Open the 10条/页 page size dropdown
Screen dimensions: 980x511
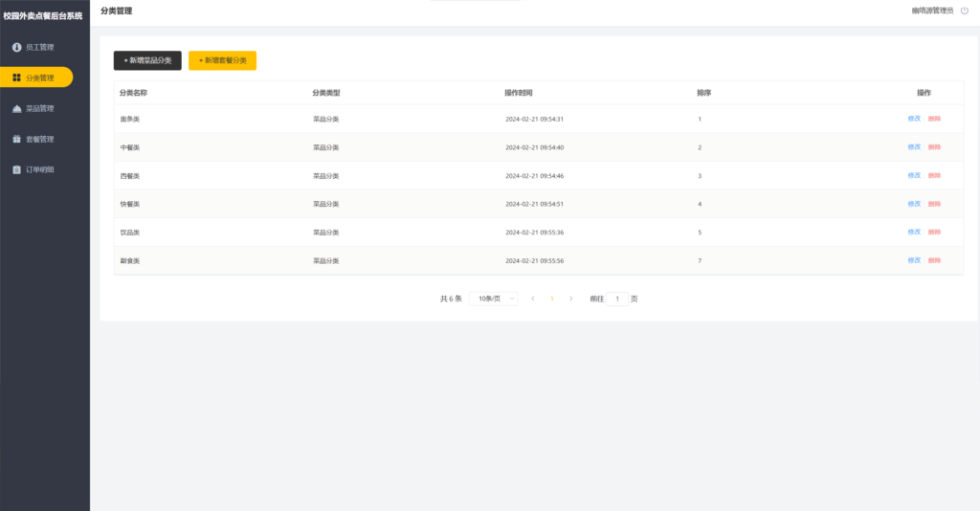click(x=494, y=299)
